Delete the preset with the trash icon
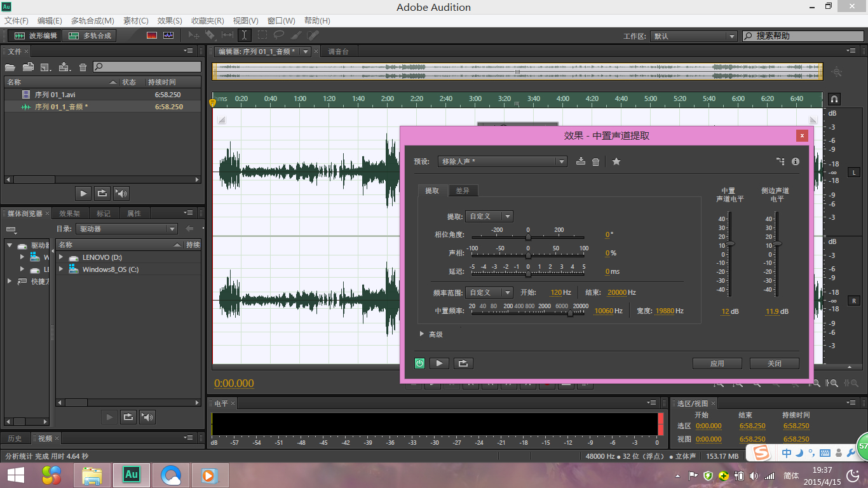The height and width of the screenshot is (488, 868). pos(595,161)
